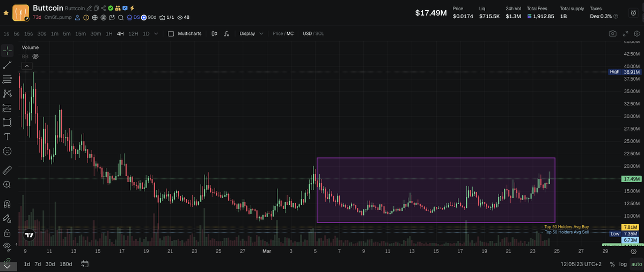Add Buttcoin to favorites with the star
This screenshot has height=272, width=644.
(6, 12)
